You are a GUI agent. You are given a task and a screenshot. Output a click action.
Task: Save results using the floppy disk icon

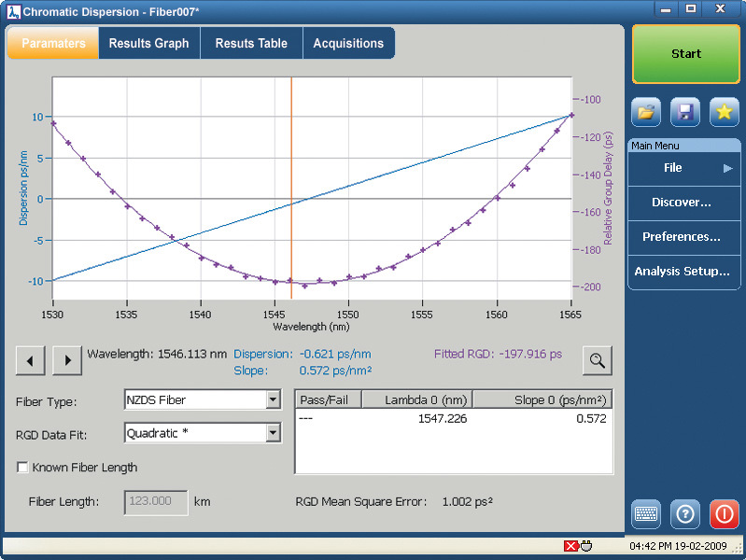[685, 112]
